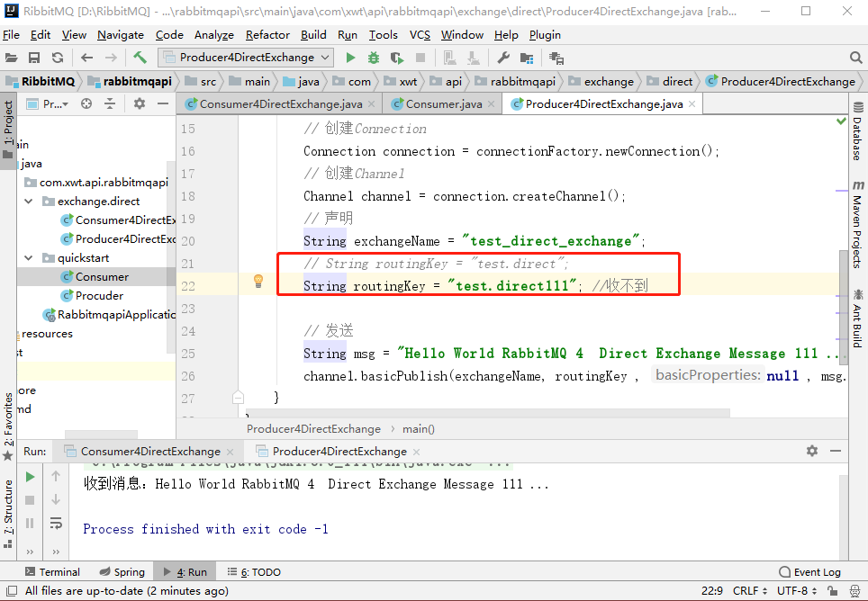Select RabbitmqapiApplication in project tree
Image resolution: width=868 pixels, height=601 pixels.
[110, 315]
